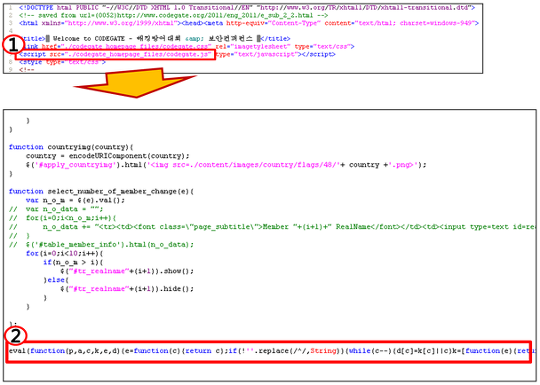This screenshot has width=540, height=385.
Task: Click the encodeURIComponent(country) line
Action: 107,156
